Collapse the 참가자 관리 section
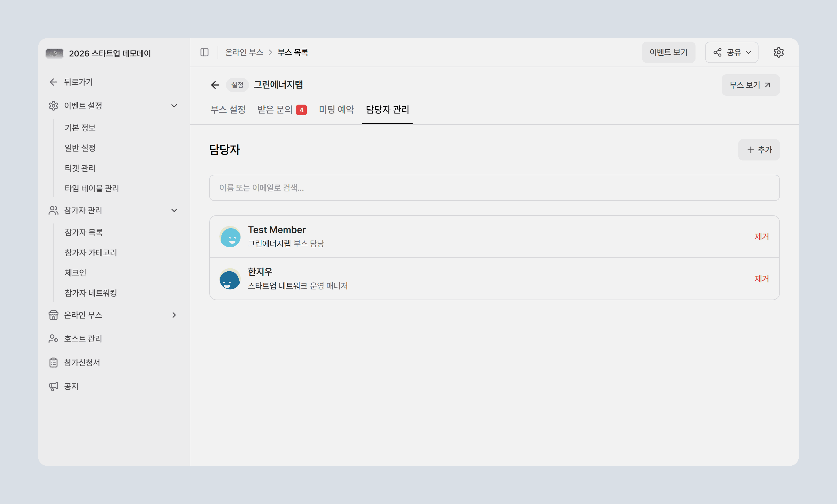837x504 pixels. click(x=174, y=210)
